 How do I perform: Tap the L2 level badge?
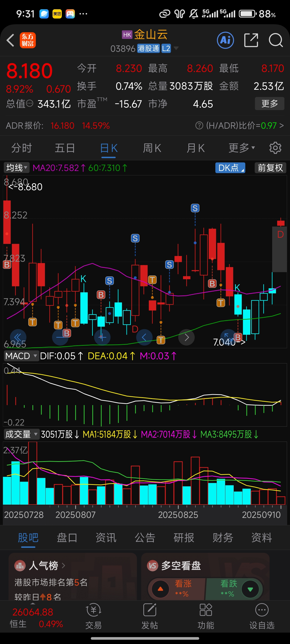[x=166, y=48]
